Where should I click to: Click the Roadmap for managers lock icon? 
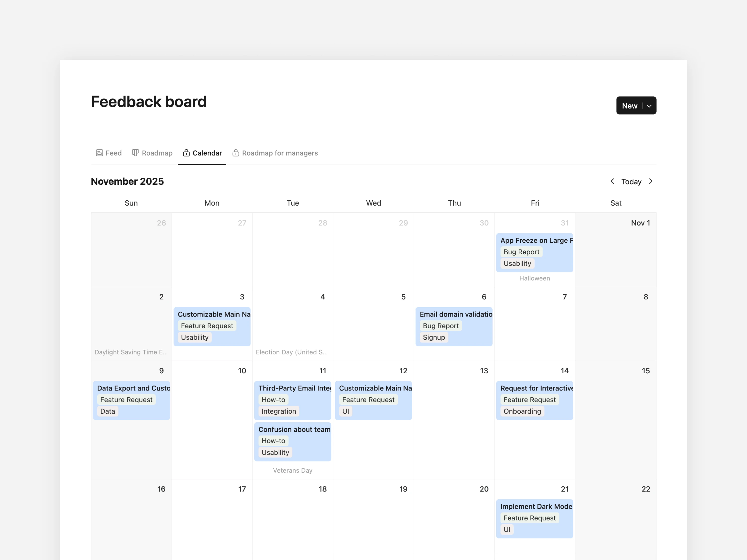236,153
